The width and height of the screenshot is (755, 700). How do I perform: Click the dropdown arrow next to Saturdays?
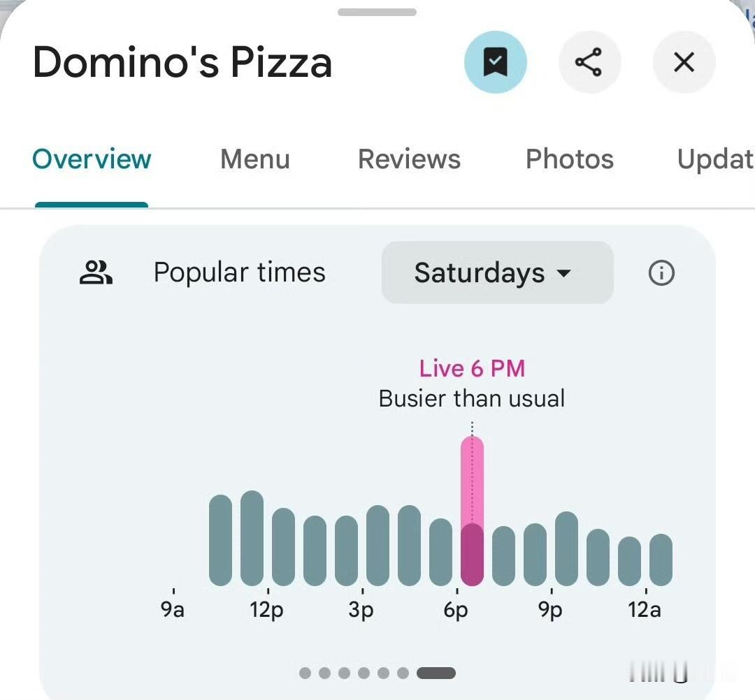(563, 273)
